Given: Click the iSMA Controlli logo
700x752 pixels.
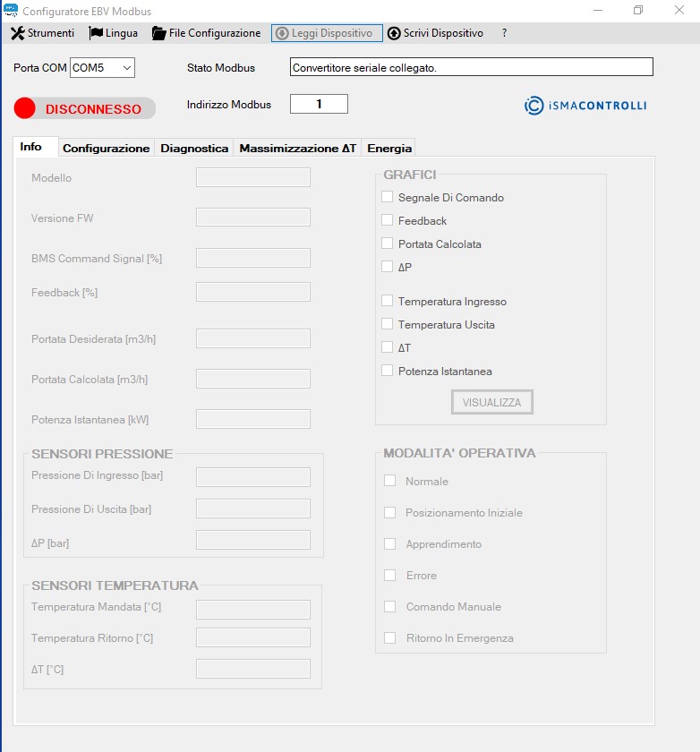Looking at the screenshot, I should [x=585, y=106].
